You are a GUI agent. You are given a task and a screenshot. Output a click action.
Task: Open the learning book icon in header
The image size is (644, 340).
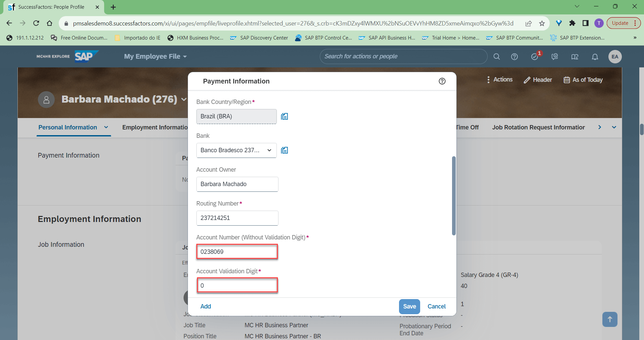point(575,56)
